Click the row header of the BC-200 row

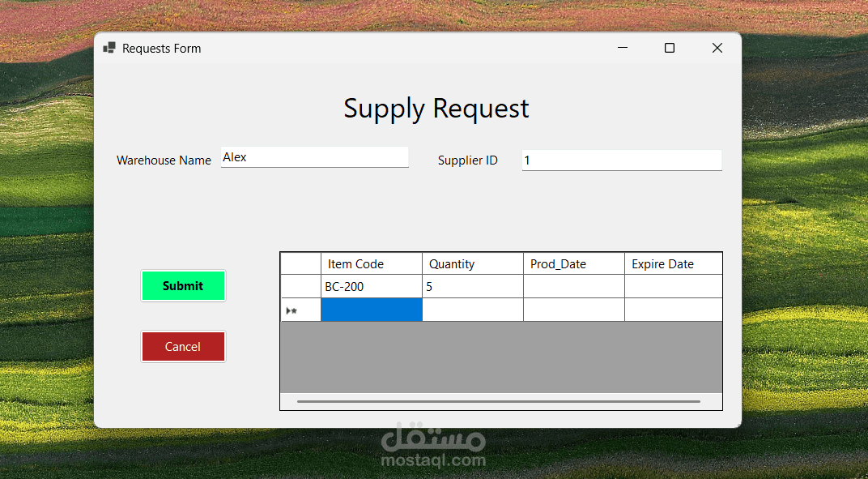[x=300, y=287]
